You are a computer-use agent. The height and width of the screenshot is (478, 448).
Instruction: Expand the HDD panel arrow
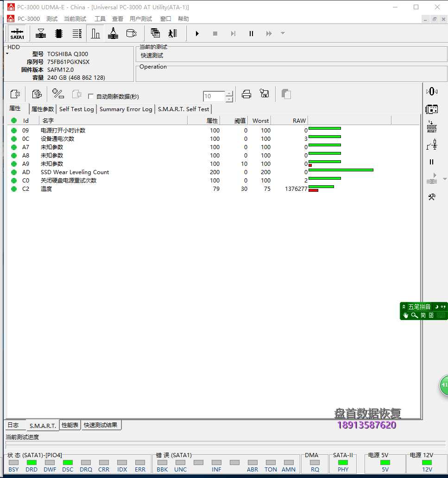pos(7,54)
